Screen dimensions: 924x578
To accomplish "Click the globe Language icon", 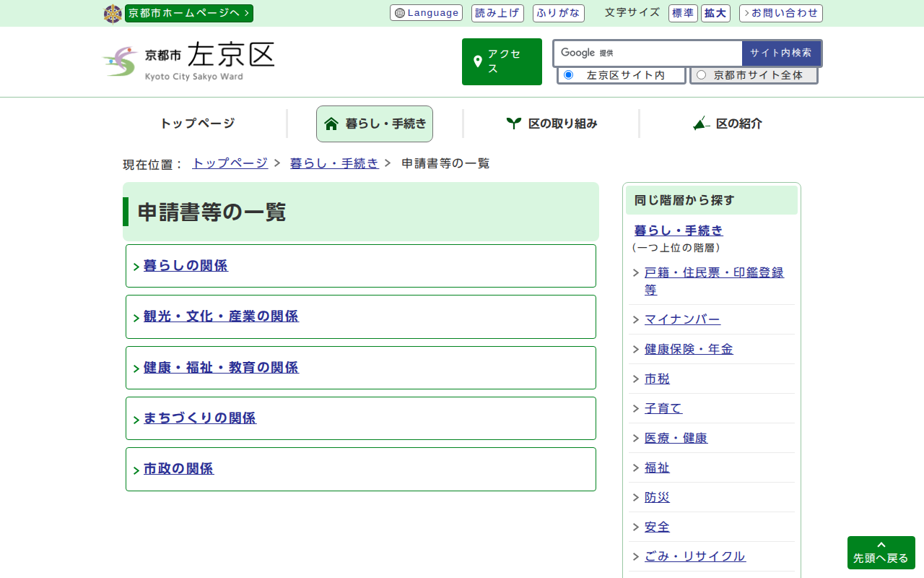I will [x=400, y=13].
